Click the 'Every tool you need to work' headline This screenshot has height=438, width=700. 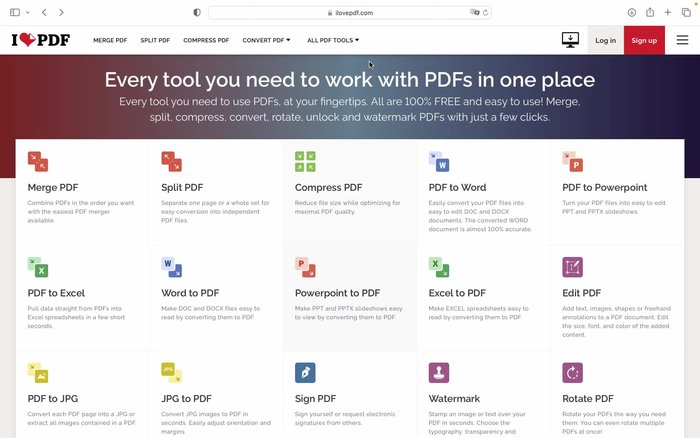coord(350,80)
